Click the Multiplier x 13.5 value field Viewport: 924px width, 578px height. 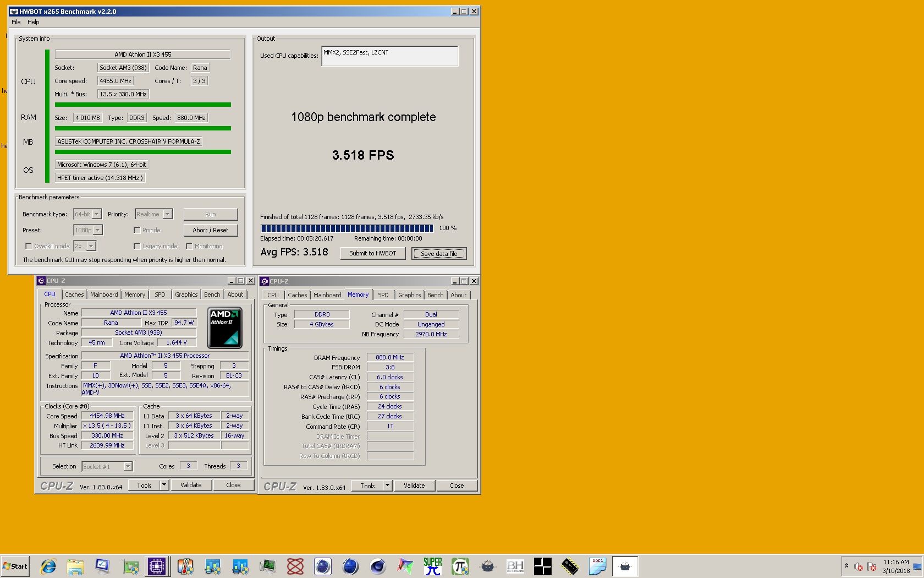click(107, 426)
